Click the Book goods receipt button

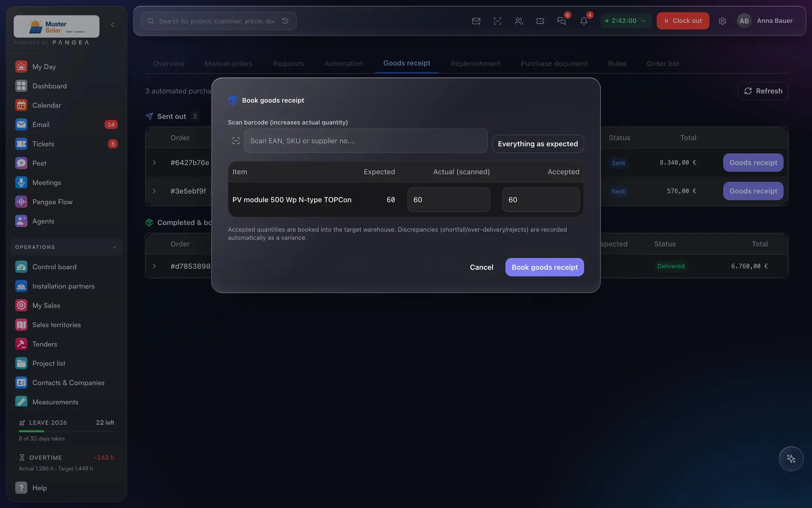click(x=545, y=267)
